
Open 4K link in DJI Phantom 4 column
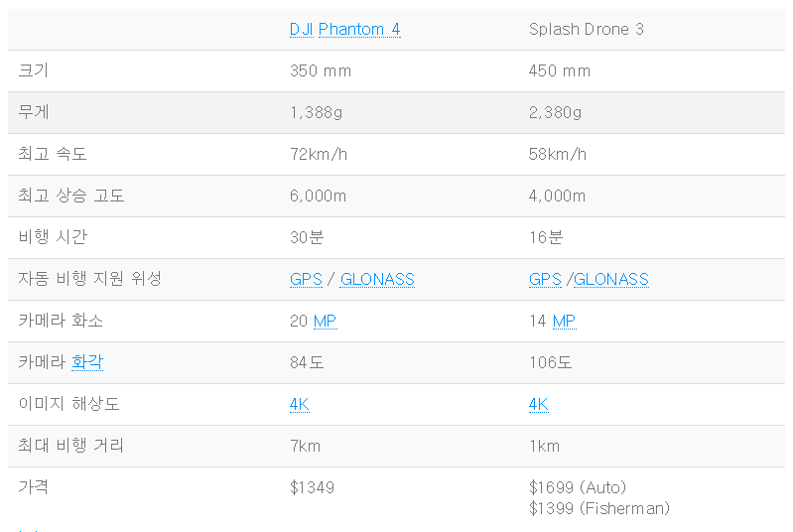pos(300,405)
